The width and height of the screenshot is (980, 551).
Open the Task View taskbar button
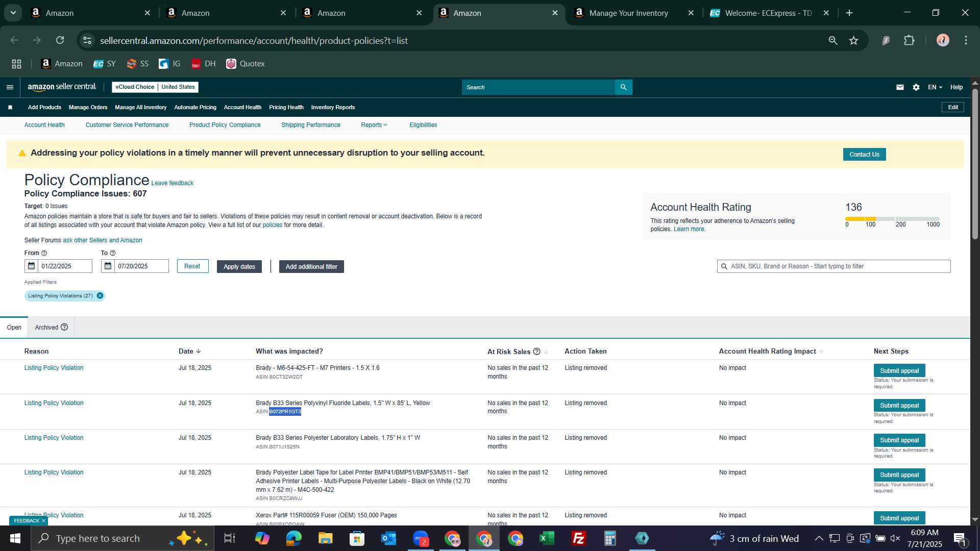[x=230, y=538]
